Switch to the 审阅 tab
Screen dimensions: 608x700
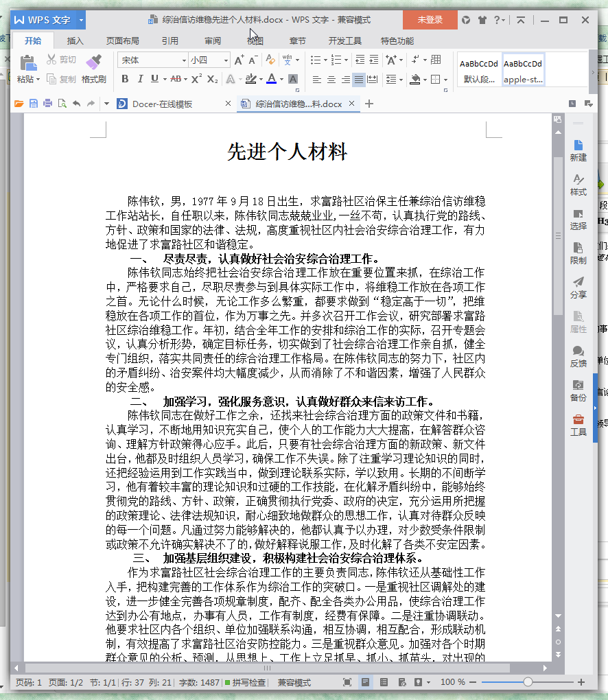(x=213, y=40)
